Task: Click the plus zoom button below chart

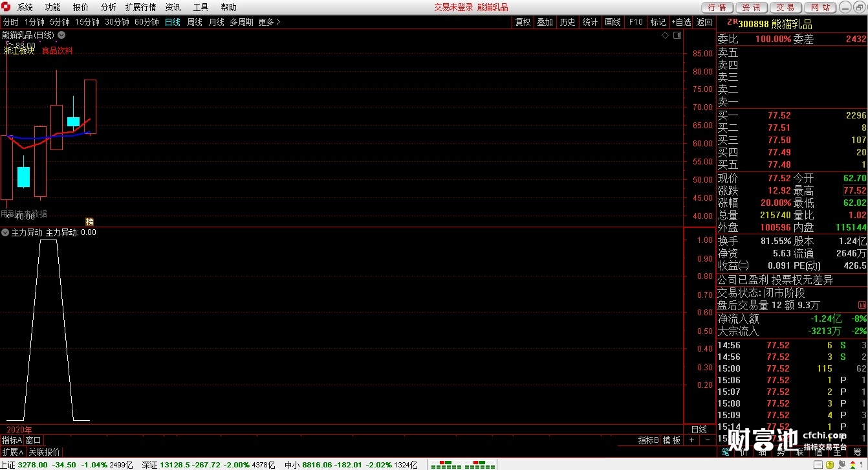Action: 691,440
